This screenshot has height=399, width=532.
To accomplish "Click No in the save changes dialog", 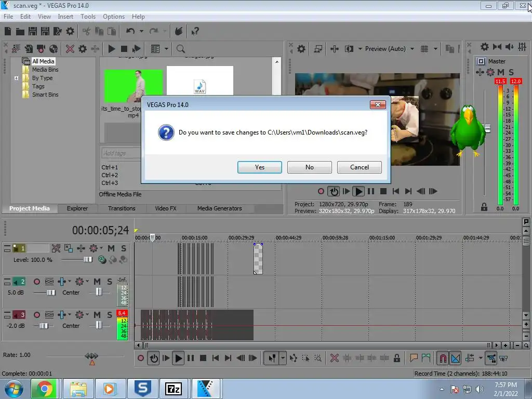I will point(310,167).
